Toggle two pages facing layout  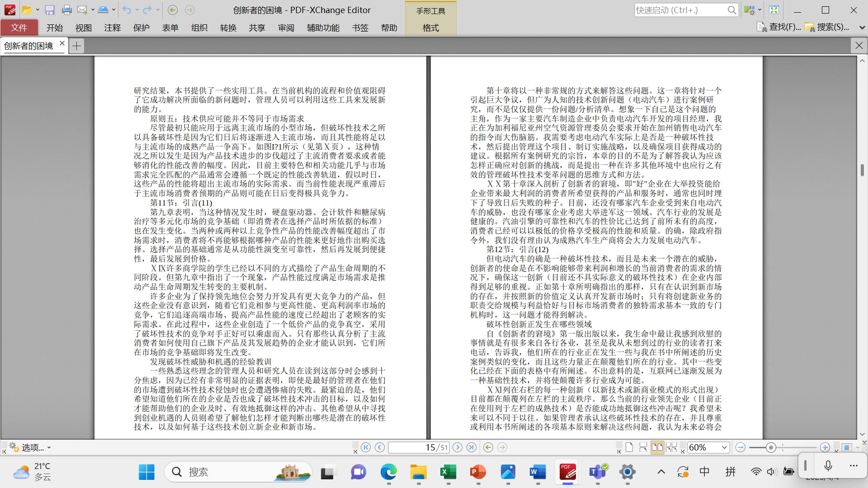coord(657,447)
